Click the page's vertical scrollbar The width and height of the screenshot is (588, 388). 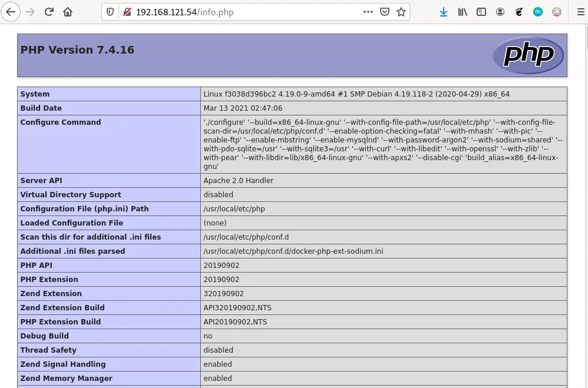(x=584, y=206)
